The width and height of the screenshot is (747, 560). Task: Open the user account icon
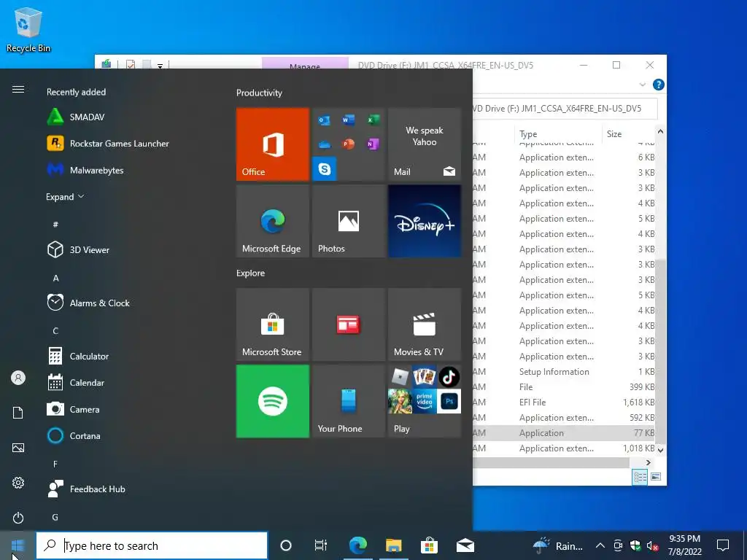[18, 378]
